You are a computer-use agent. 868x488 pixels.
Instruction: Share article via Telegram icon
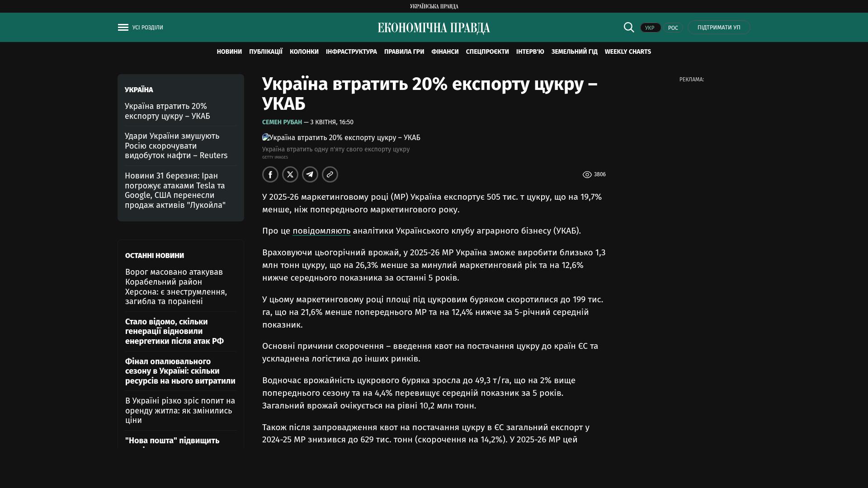(x=310, y=174)
